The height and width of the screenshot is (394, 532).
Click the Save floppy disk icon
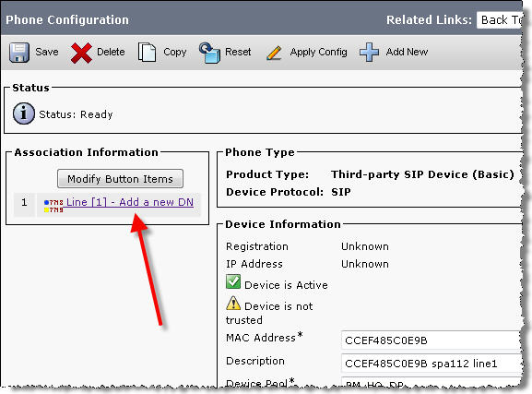pyautogui.click(x=19, y=53)
